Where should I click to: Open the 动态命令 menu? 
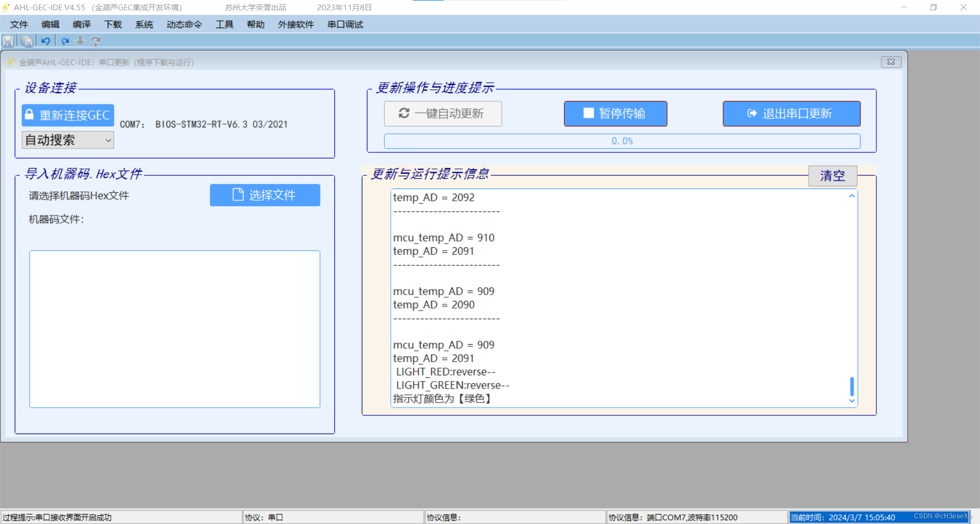(184, 25)
